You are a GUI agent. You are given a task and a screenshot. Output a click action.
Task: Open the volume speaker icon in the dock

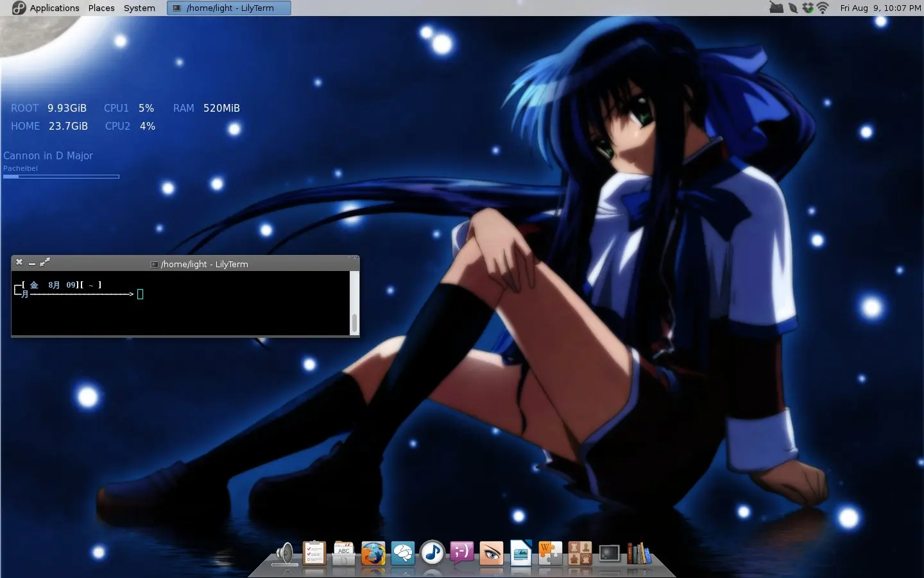point(284,553)
